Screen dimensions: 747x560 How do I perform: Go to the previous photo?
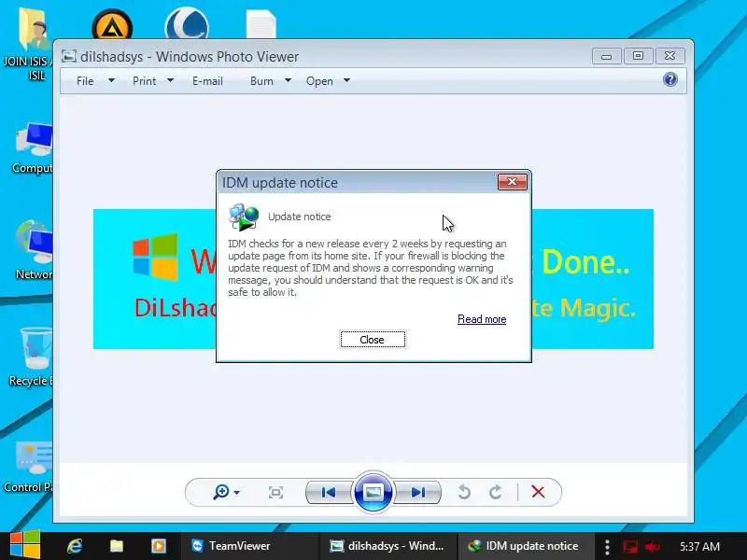pos(329,492)
